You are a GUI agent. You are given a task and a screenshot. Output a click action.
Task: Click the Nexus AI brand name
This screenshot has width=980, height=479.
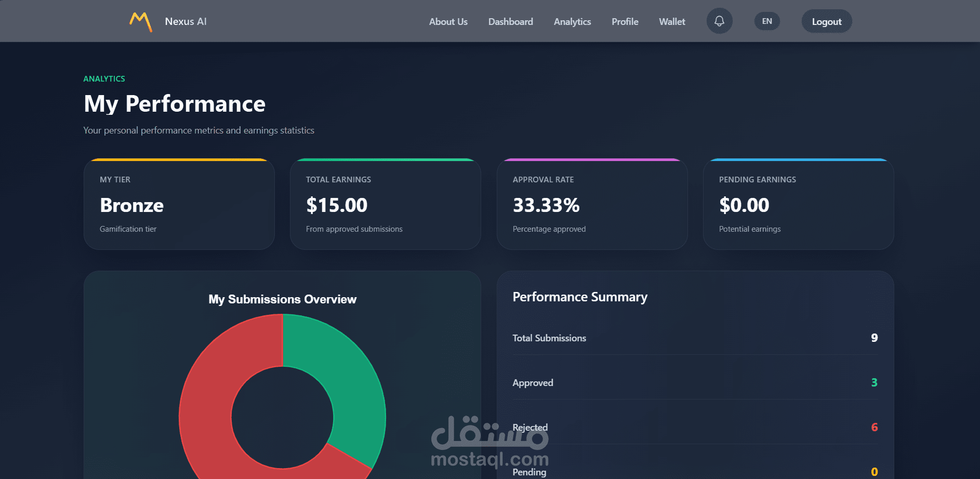click(186, 21)
